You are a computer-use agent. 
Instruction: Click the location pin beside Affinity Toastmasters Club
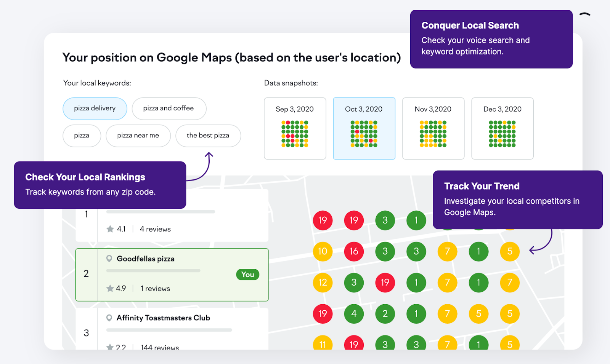[109, 318]
